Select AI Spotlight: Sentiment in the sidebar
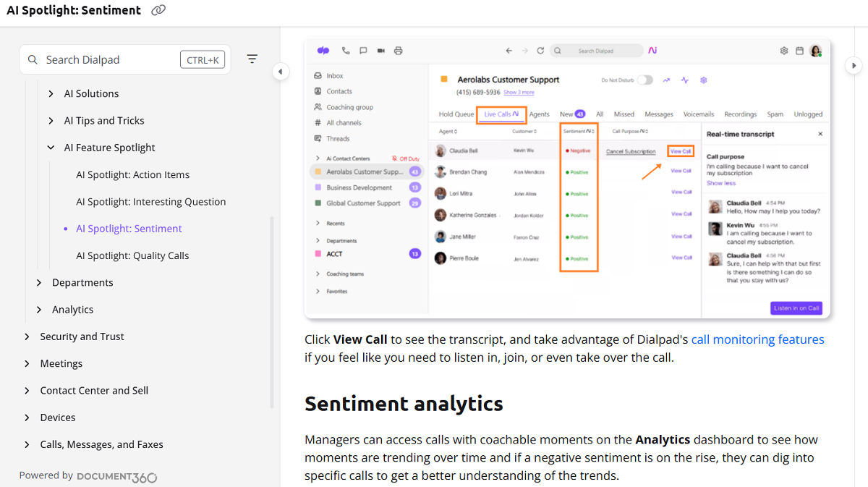 click(129, 229)
